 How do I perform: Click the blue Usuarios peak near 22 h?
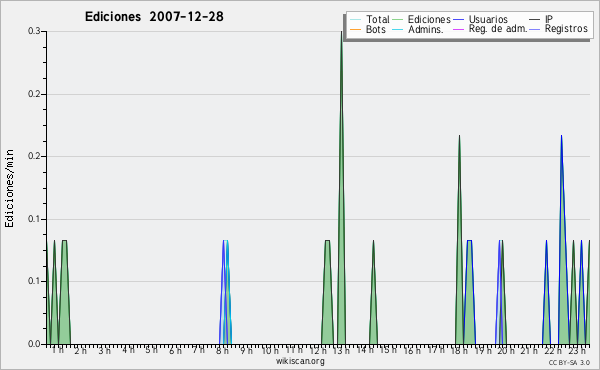click(561, 136)
